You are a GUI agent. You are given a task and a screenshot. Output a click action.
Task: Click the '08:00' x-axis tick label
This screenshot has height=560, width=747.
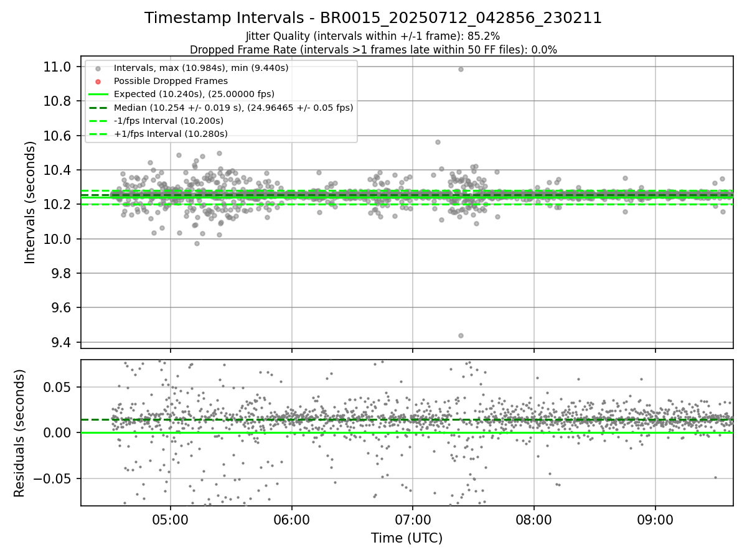pyautogui.click(x=533, y=519)
